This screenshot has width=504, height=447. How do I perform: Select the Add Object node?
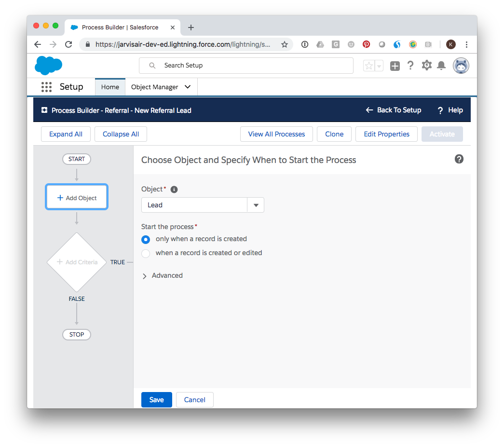pos(77,197)
